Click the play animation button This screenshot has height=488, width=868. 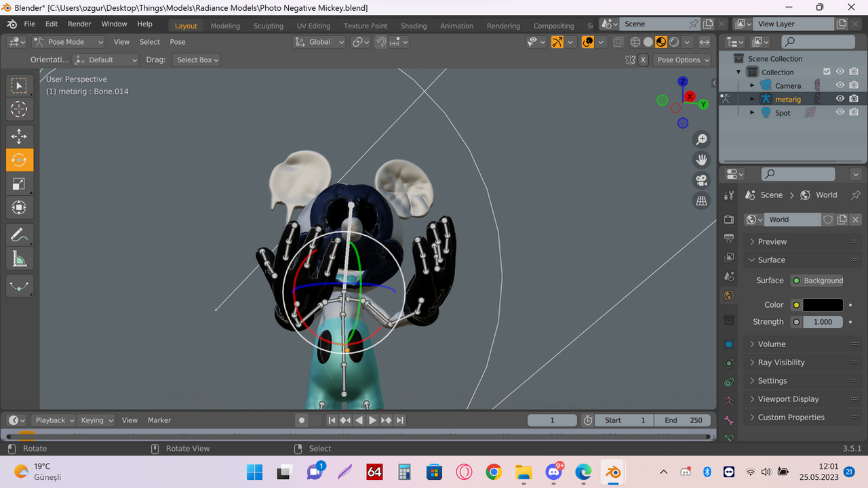click(x=372, y=420)
